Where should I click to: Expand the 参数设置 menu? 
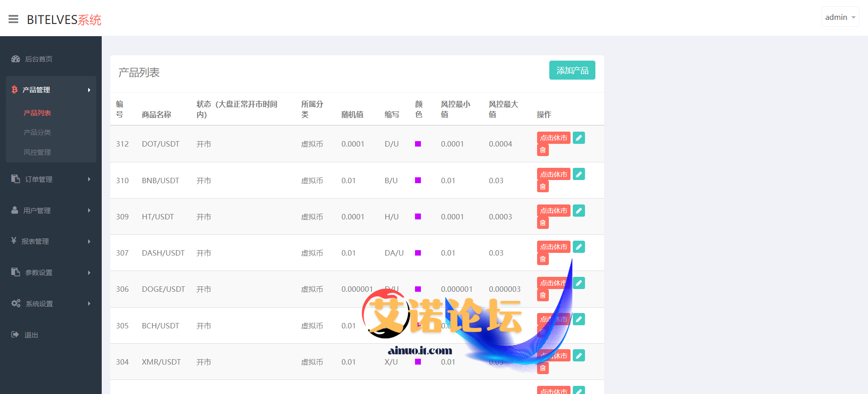click(x=51, y=272)
